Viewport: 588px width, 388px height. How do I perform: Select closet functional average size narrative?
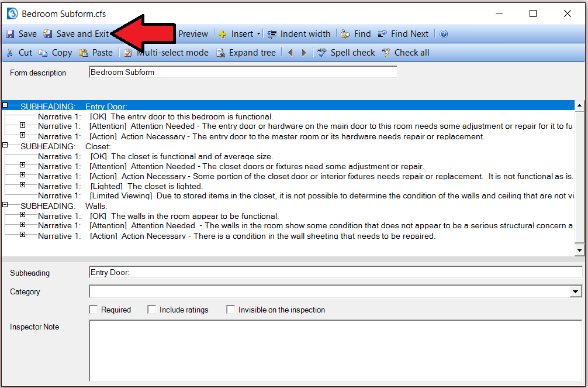pyautogui.click(x=155, y=157)
